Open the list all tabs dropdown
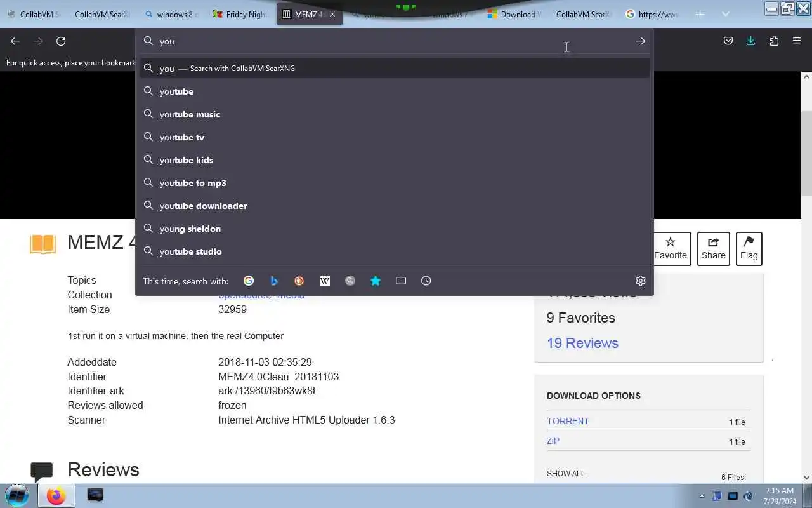Viewport: 812px width, 508px height. (x=726, y=14)
